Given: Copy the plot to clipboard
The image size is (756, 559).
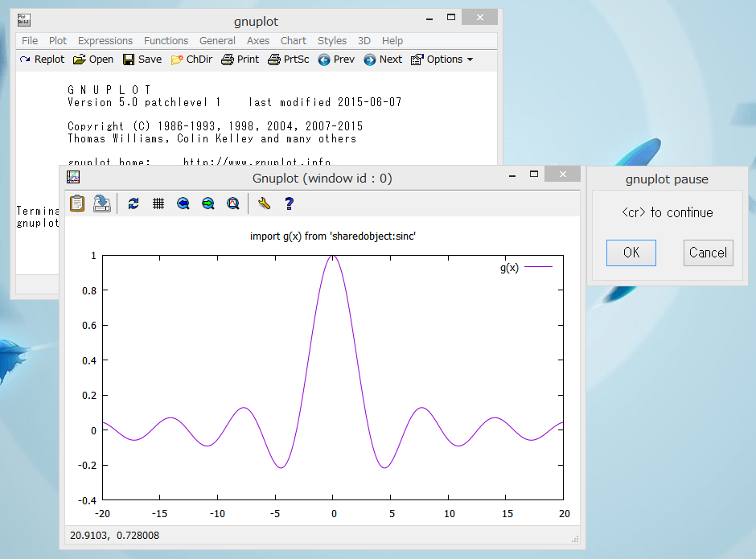Looking at the screenshot, I should (x=76, y=203).
